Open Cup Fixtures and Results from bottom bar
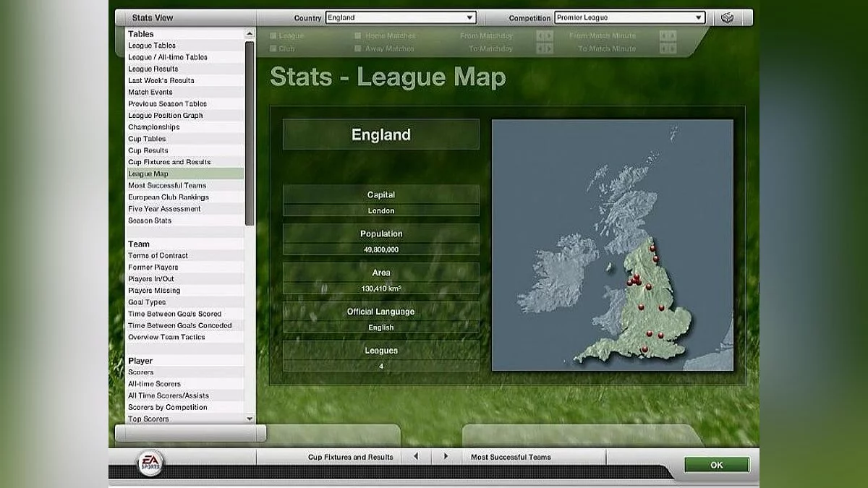The width and height of the screenshot is (868, 488). [x=351, y=457]
